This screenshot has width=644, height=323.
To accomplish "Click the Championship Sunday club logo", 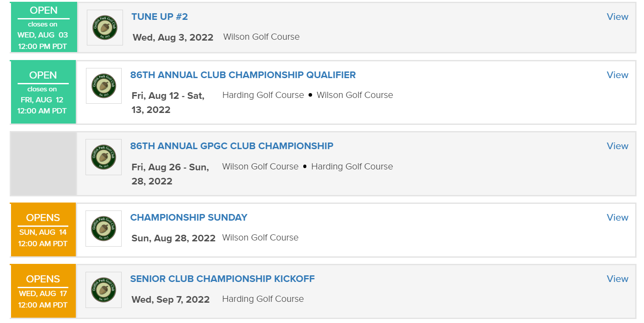I will click(104, 229).
